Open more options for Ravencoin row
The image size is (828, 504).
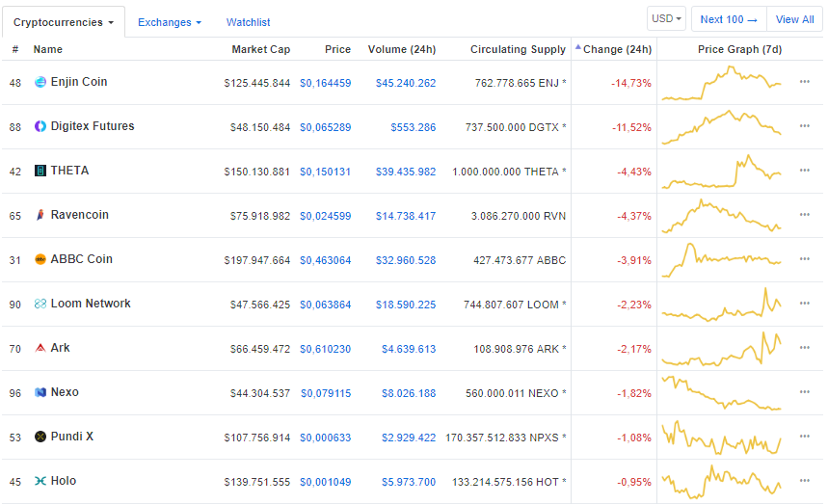tap(804, 215)
